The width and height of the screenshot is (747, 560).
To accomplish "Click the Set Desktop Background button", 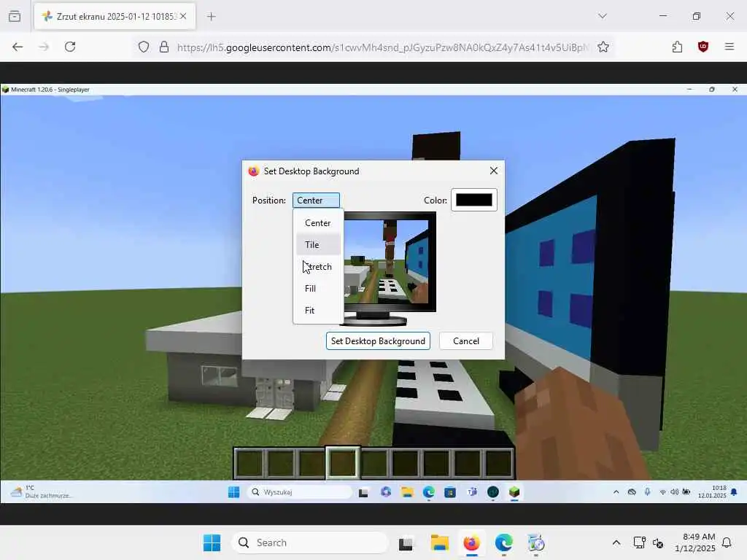I will [x=378, y=341].
